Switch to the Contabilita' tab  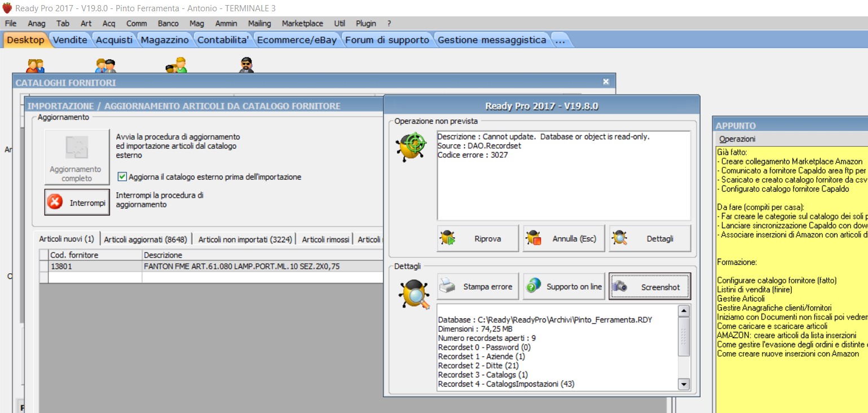click(223, 40)
